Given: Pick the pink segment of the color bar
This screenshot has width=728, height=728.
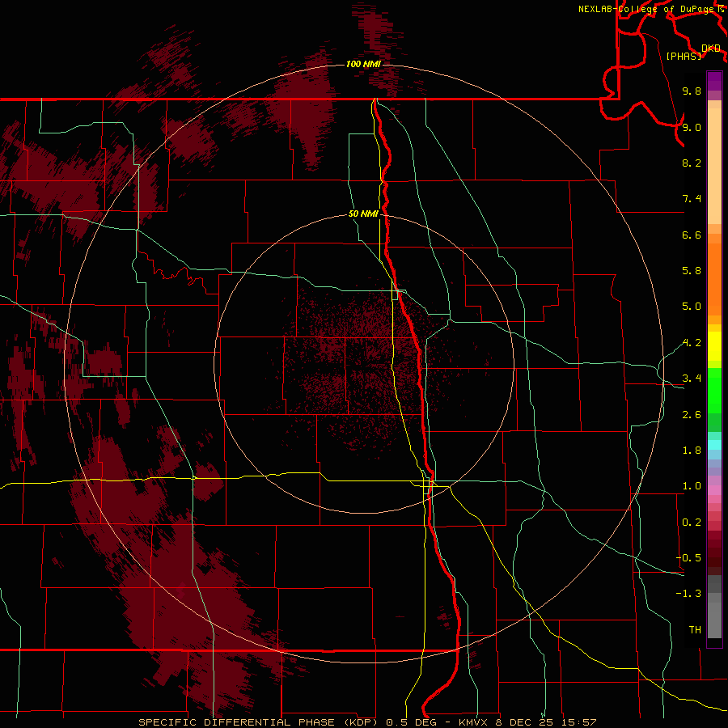Looking at the screenshot, I should pyautogui.click(x=714, y=490).
